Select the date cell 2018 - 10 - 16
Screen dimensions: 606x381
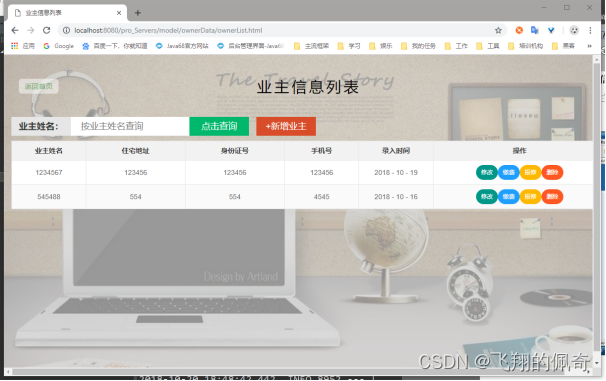click(x=396, y=197)
